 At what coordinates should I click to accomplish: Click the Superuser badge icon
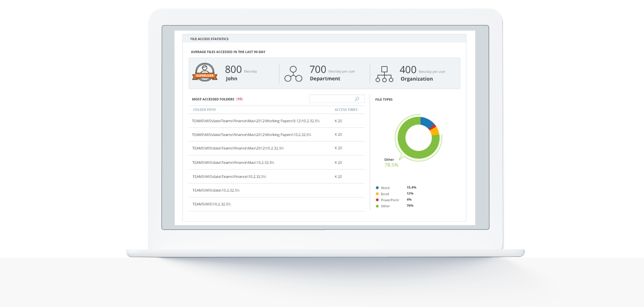[204, 72]
